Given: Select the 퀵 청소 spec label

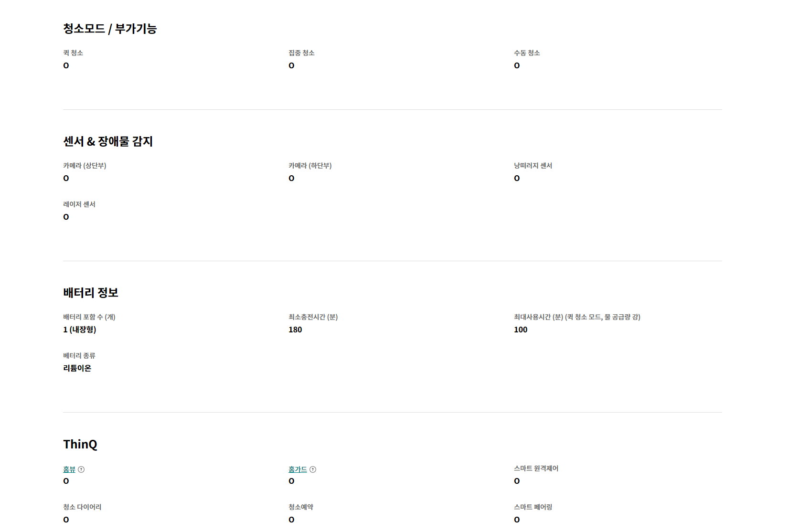Looking at the screenshot, I should (73, 53).
